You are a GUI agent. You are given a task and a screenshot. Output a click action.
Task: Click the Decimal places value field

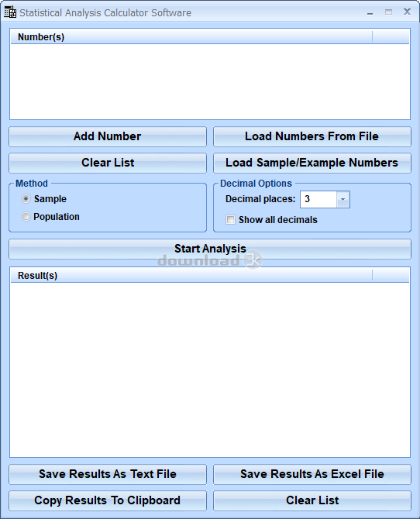tap(318, 199)
